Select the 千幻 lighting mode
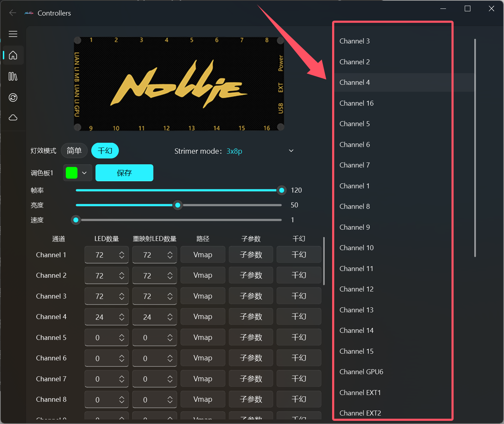The height and width of the screenshot is (424, 504). point(105,151)
